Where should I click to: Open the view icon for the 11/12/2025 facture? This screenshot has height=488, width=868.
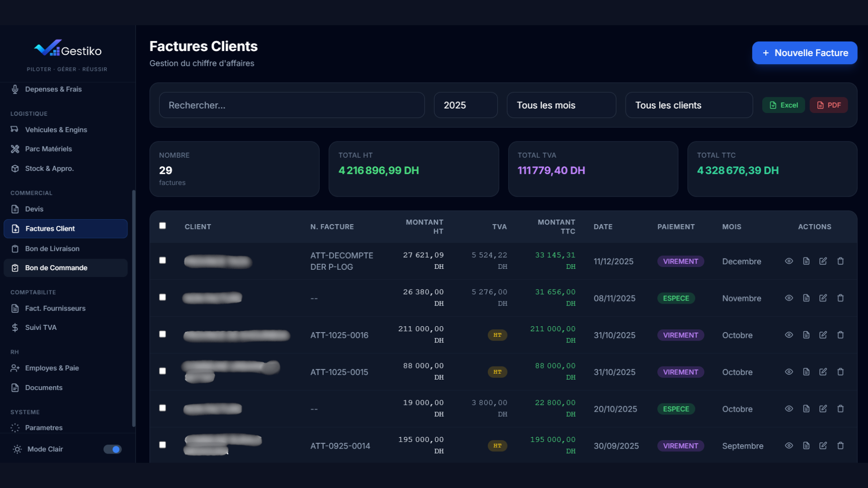[789, 261]
